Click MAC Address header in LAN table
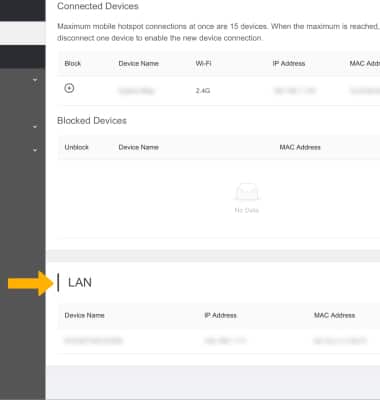 coord(334,315)
